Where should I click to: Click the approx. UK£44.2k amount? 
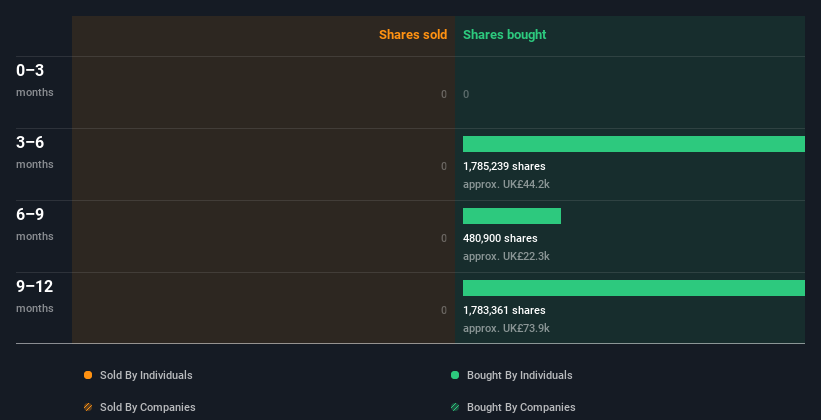point(506,184)
